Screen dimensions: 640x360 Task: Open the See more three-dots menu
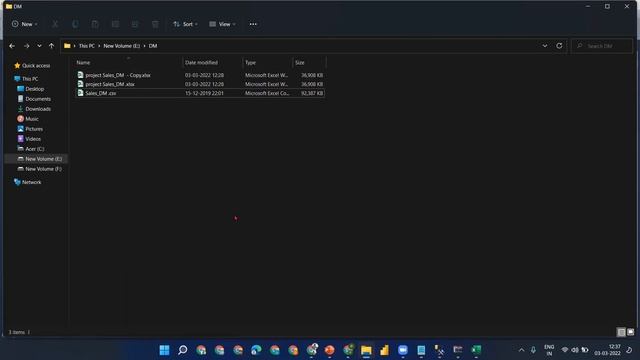point(253,24)
